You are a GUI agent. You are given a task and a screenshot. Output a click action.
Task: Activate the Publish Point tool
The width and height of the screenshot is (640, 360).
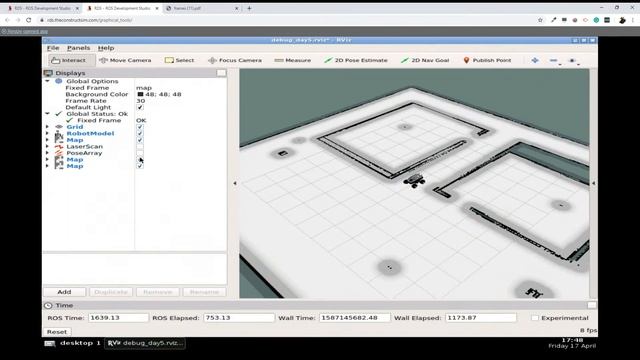click(487, 60)
